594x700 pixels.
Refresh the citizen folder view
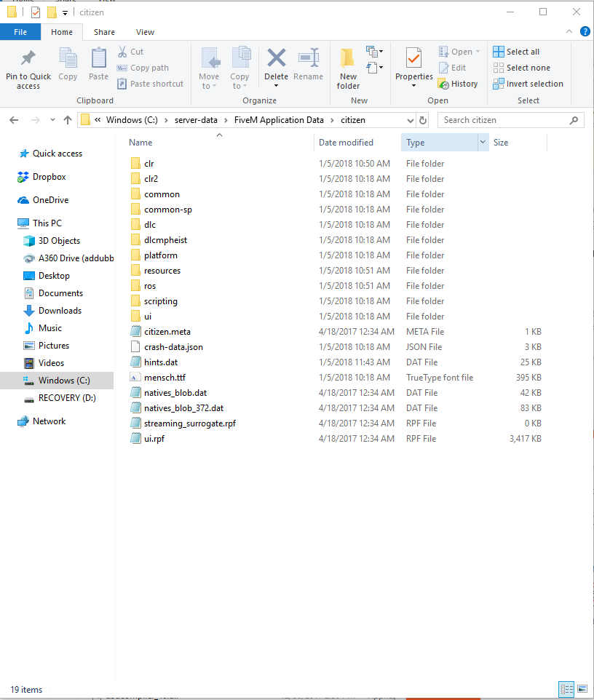pos(422,120)
